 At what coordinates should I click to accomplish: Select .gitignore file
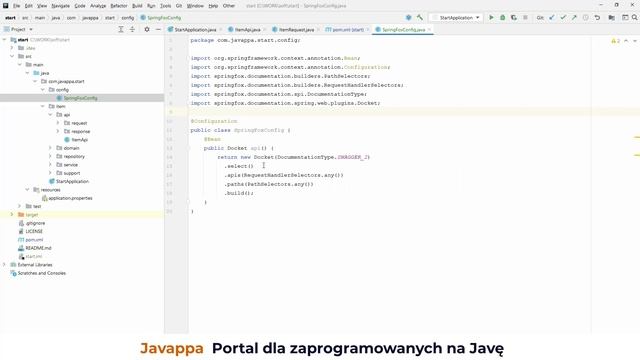point(35,223)
